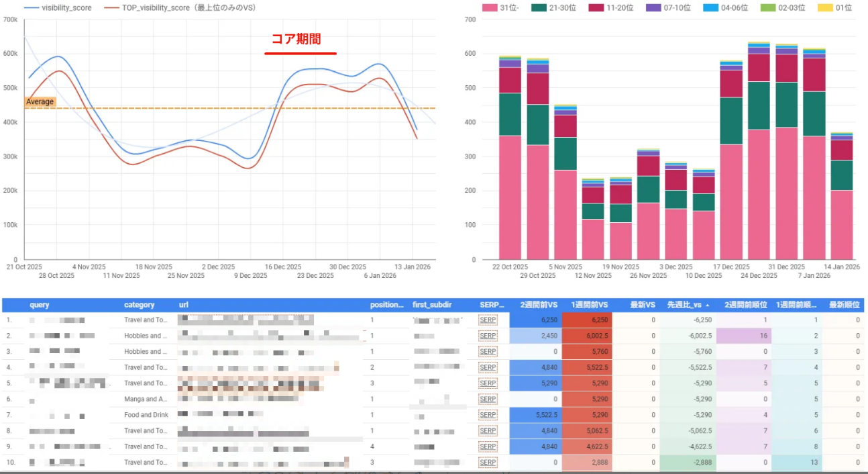
Task: Click the 07-10位 purple legend swatch
Action: coord(654,8)
